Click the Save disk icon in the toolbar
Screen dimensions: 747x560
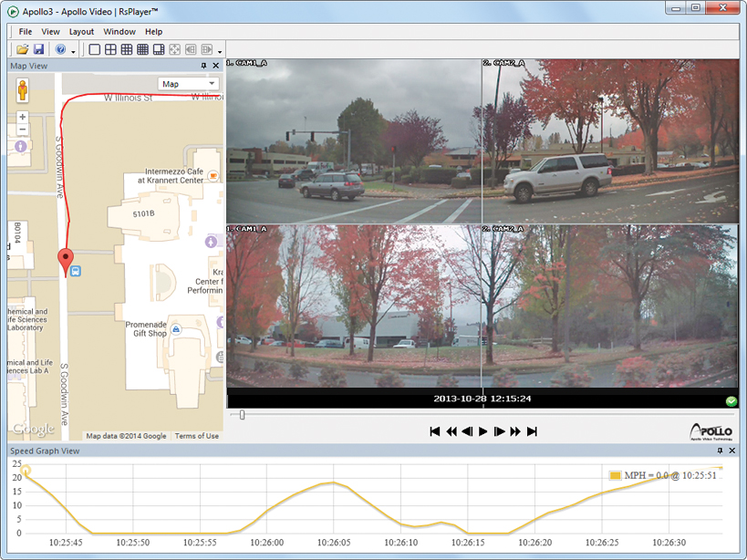(x=38, y=49)
